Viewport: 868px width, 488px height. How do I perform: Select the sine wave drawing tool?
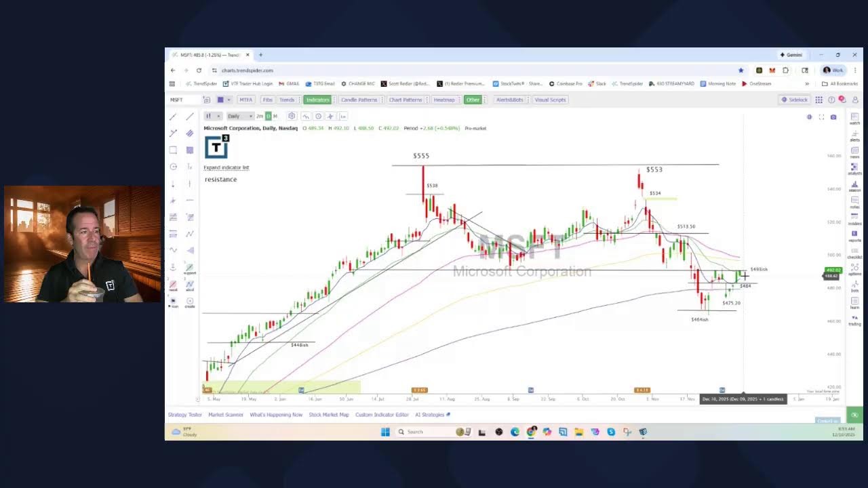point(173,250)
